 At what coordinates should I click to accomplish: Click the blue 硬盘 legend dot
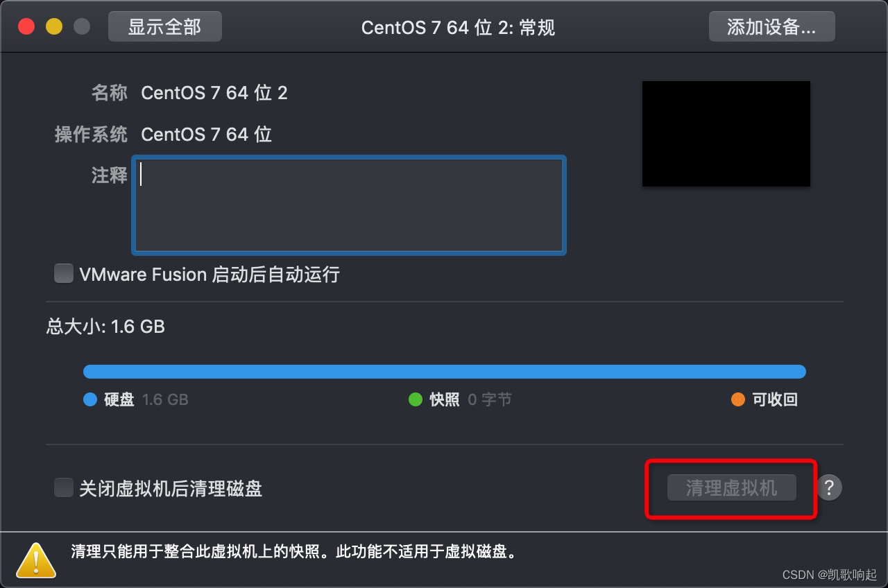(x=89, y=399)
